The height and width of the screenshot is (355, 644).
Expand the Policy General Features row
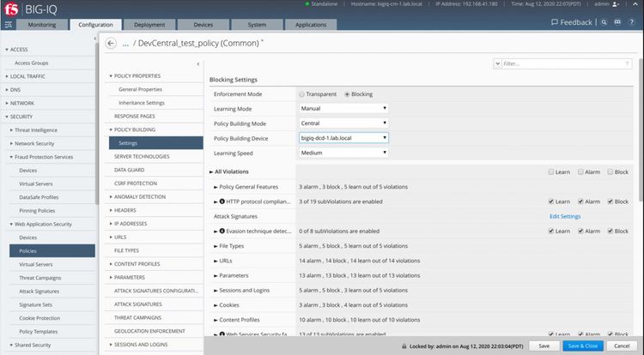click(216, 187)
